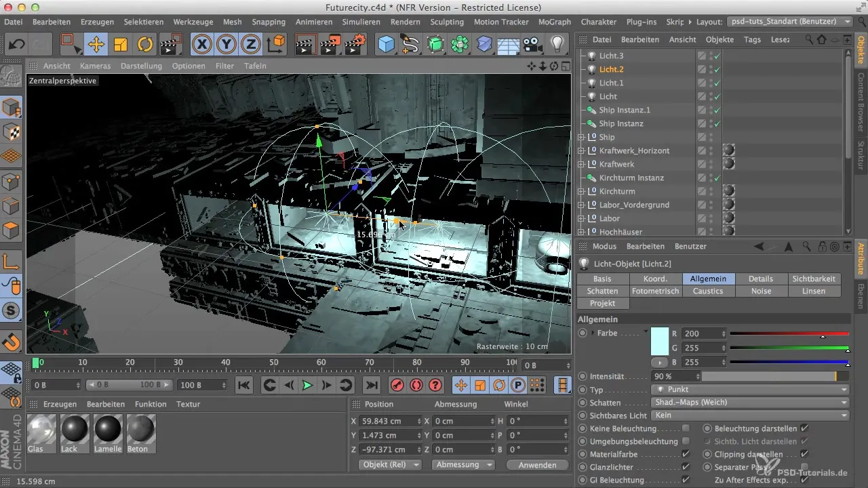The height and width of the screenshot is (488, 868).
Task: Enable the axis mode L icon
Action: point(12,261)
